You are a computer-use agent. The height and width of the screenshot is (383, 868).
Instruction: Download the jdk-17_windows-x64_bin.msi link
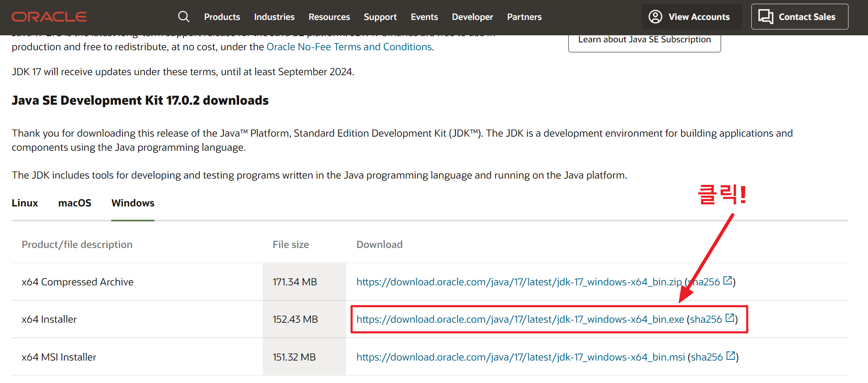521,357
